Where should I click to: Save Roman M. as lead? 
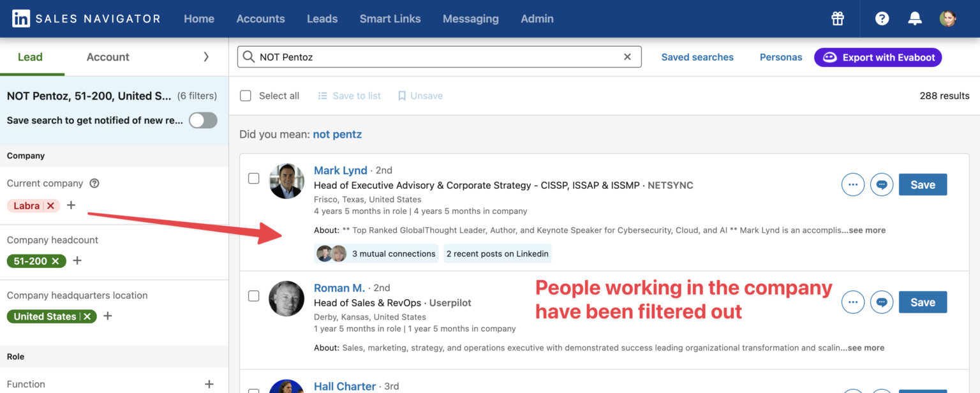(923, 302)
